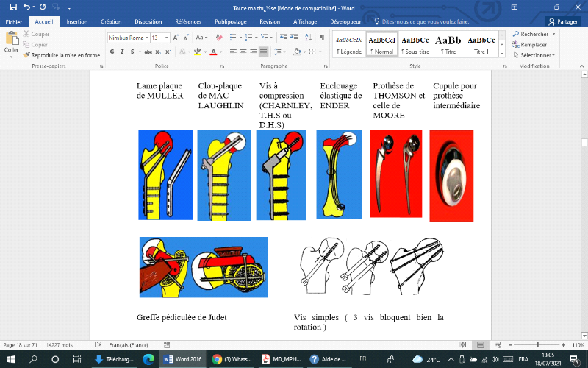588x368 pixels.
Task: Apply the yellow text highlight color
Action: click(x=198, y=52)
